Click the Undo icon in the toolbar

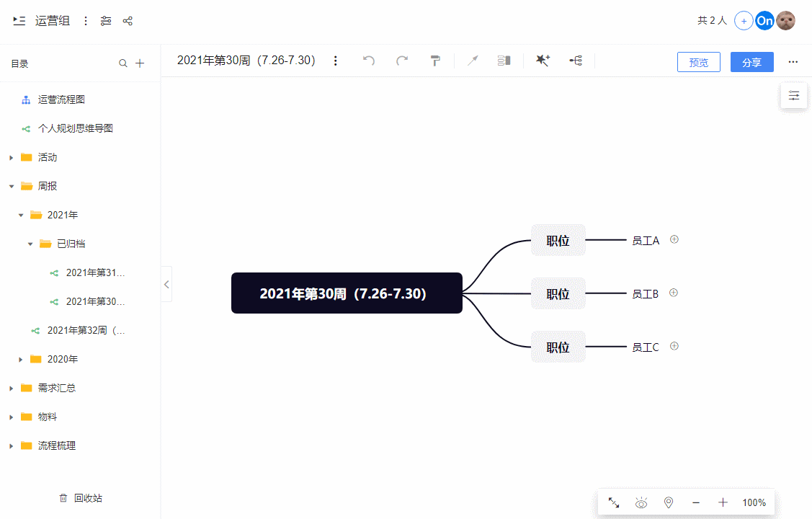tap(369, 61)
